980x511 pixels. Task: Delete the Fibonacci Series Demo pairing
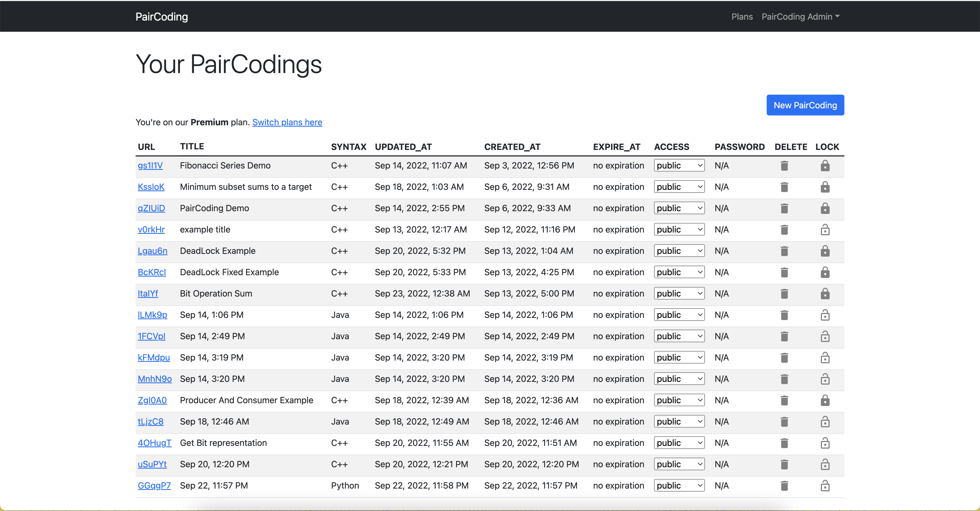pos(784,166)
